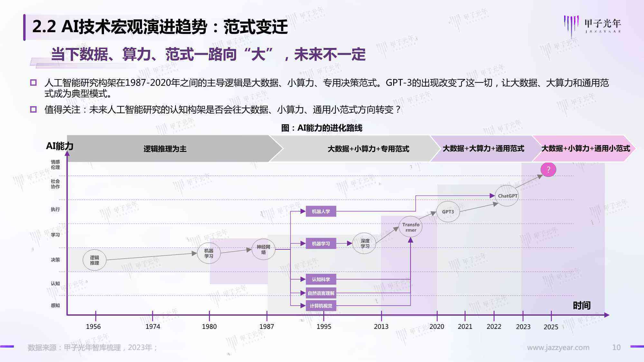Click the 决策 axis label

click(55, 259)
